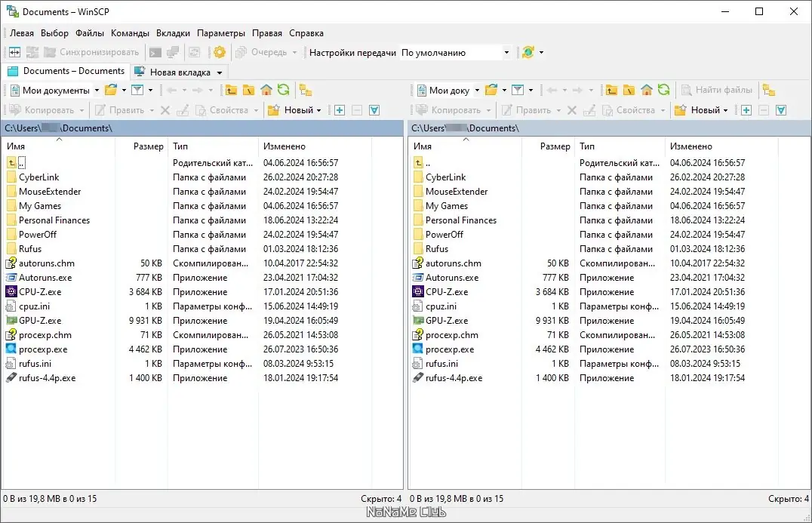The image size is (812, 523).
Task: Click the filter funnel icon in right panel
Action: coord(518,90)
